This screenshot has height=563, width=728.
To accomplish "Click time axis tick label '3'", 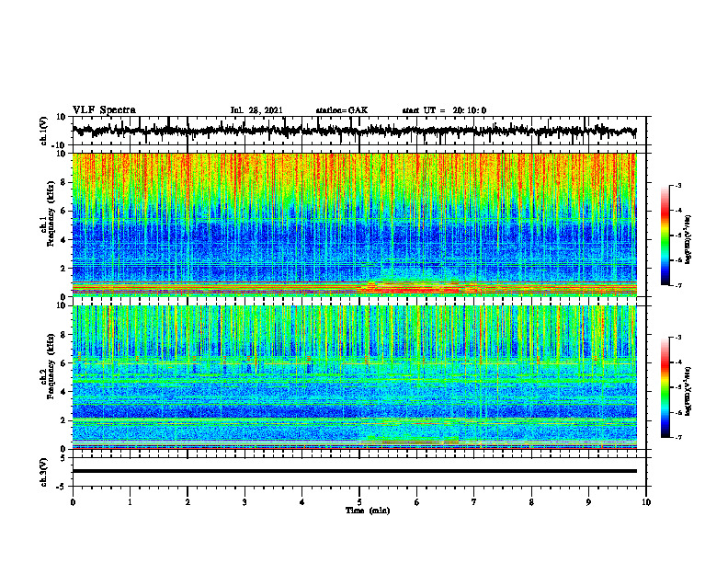I will tap(245, 502).
